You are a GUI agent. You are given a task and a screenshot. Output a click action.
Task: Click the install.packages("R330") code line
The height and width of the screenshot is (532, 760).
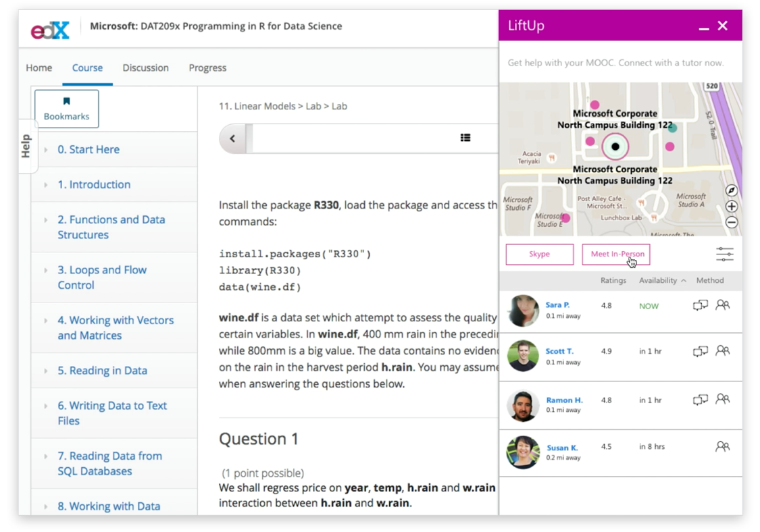(x=295, y=254)
